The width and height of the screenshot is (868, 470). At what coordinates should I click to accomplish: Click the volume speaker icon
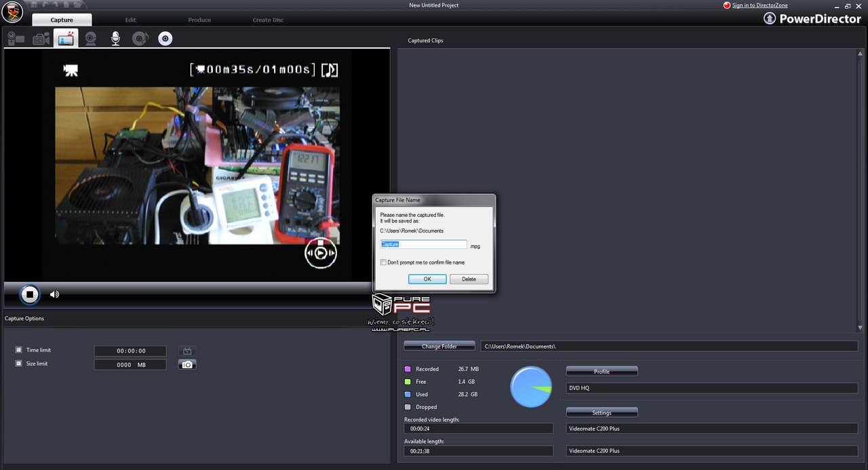(x=54, y=294)
